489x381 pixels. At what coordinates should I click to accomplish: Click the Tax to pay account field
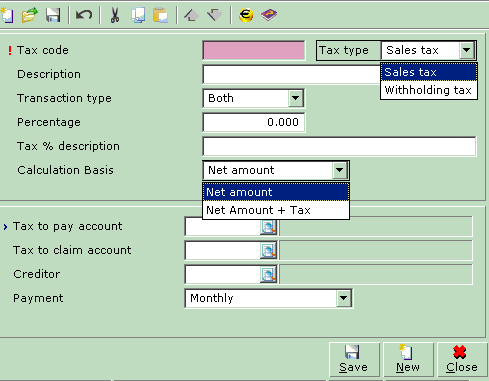click(223, 227)
